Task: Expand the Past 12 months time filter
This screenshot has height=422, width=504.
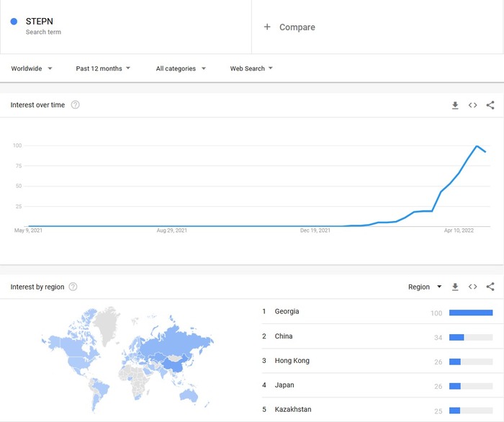Action: (x=103, y=68)
